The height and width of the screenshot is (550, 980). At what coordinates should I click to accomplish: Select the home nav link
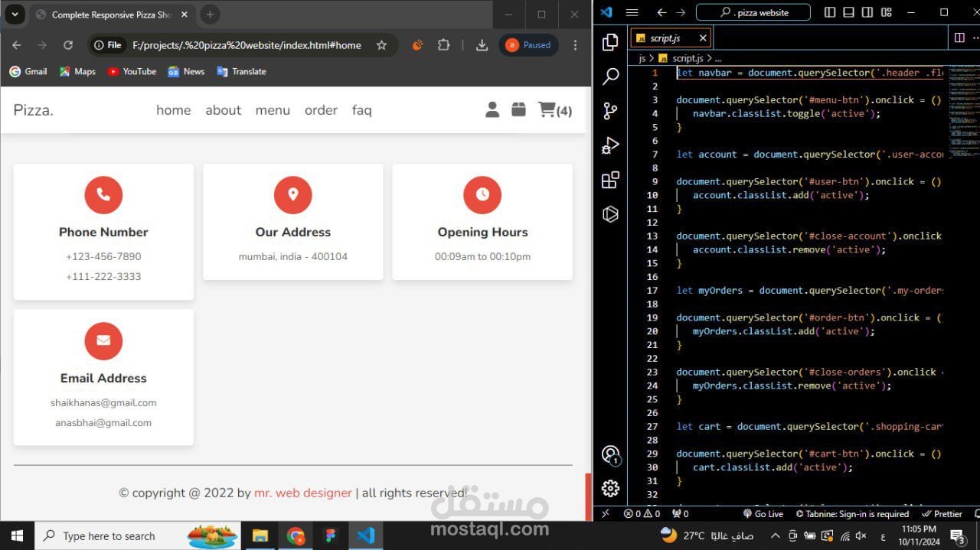tap(173, 110)
